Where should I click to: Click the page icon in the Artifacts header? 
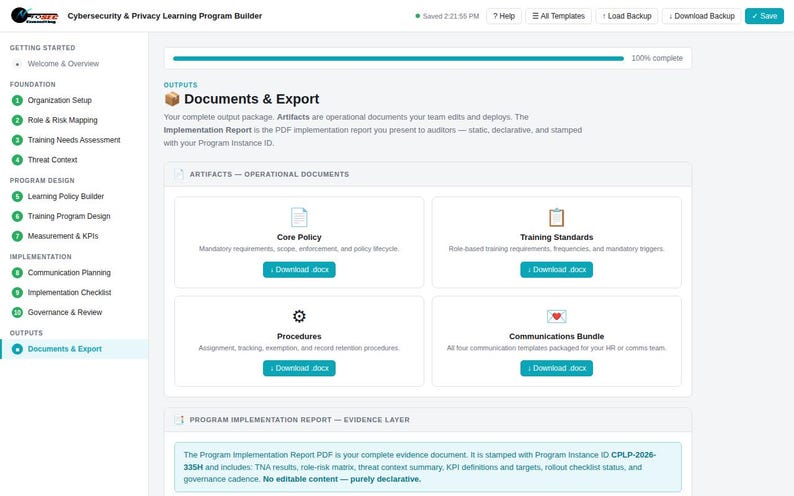[x=179, y=174]
